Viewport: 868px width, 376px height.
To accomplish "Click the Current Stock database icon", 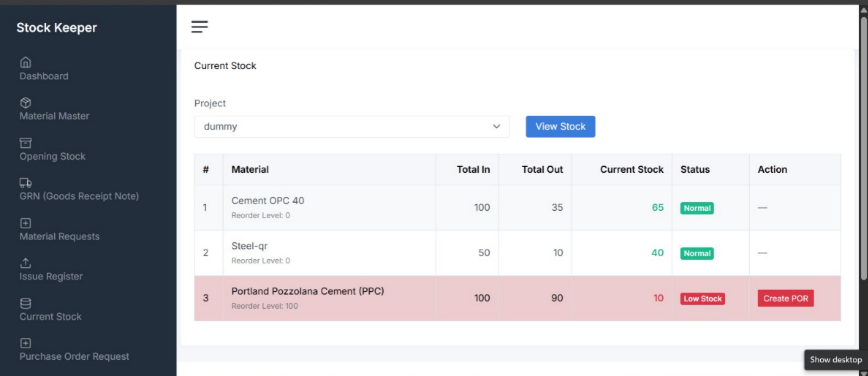I will (x=26, y=303).
